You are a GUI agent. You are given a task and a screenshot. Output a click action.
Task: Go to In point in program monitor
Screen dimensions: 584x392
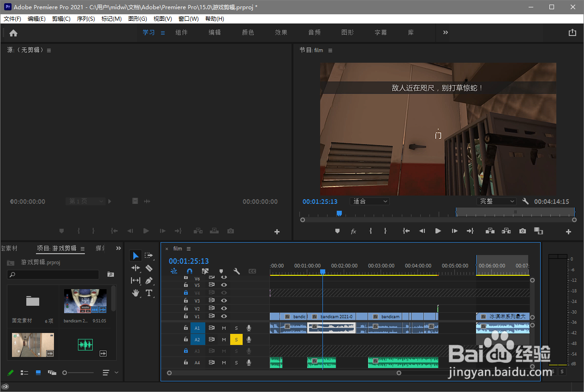click(406, 231)
